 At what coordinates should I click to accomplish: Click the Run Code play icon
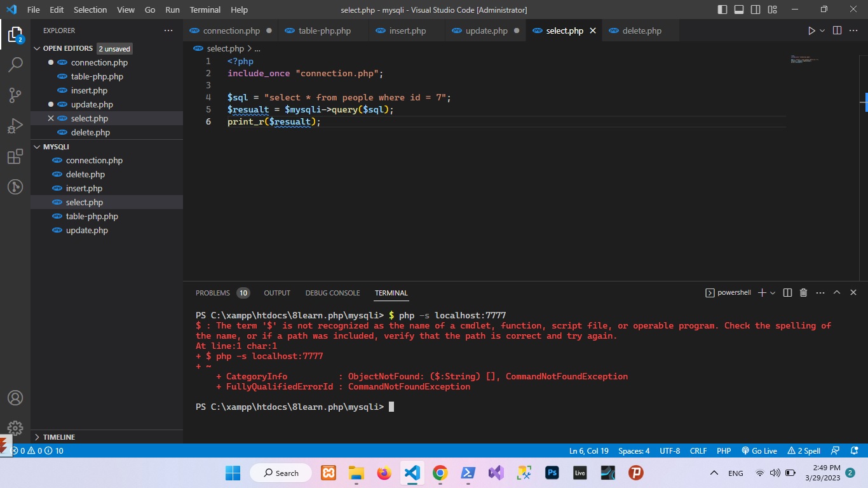[x=811, y=30]
